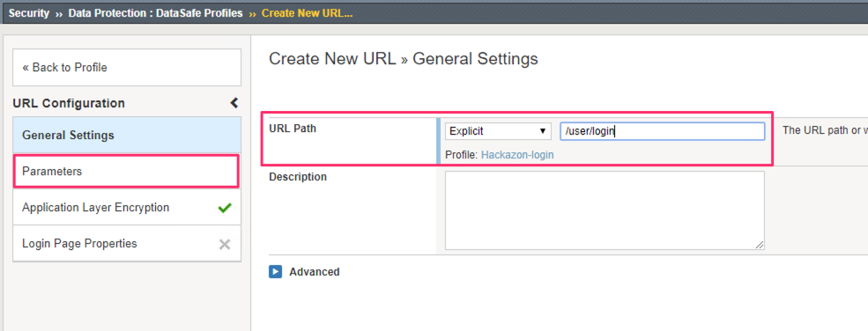Open the Explicit URL type dropdown

[498, 131]
